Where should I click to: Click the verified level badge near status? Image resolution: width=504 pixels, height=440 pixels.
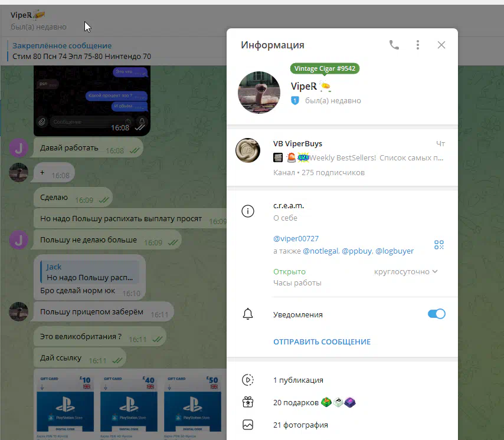[x=296, y=101]
